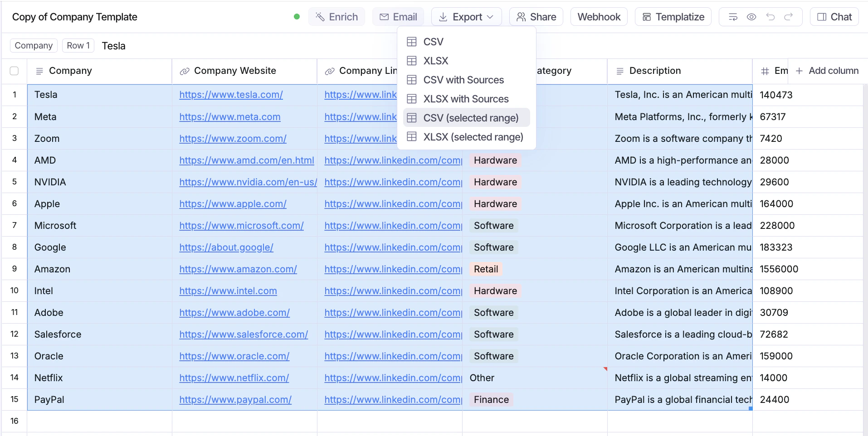
Task: Click the Hardware tag in AMD row
Action: 496,160
